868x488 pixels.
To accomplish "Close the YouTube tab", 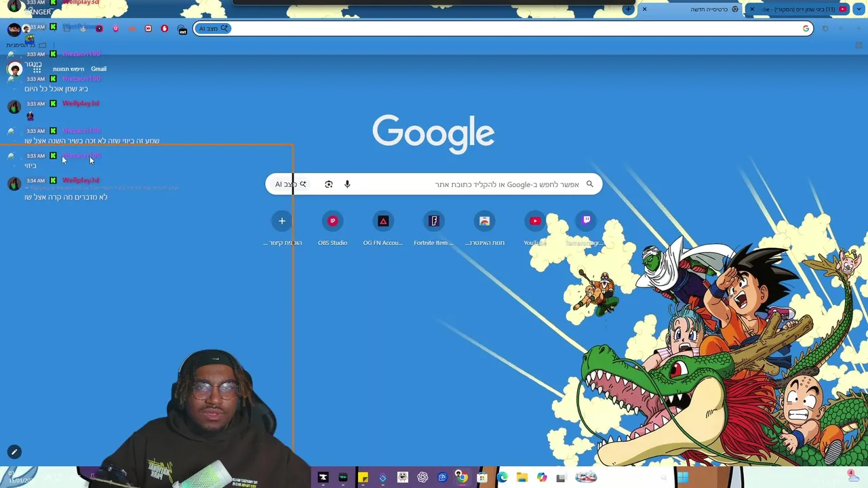I will click(x=752, y=9).
